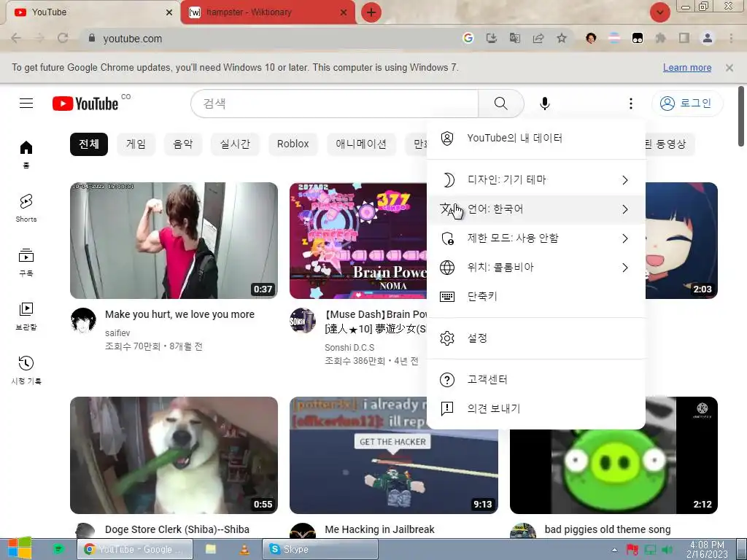Click the share icon in address bar
Screen dimensions: 747x560
[538, 38]
